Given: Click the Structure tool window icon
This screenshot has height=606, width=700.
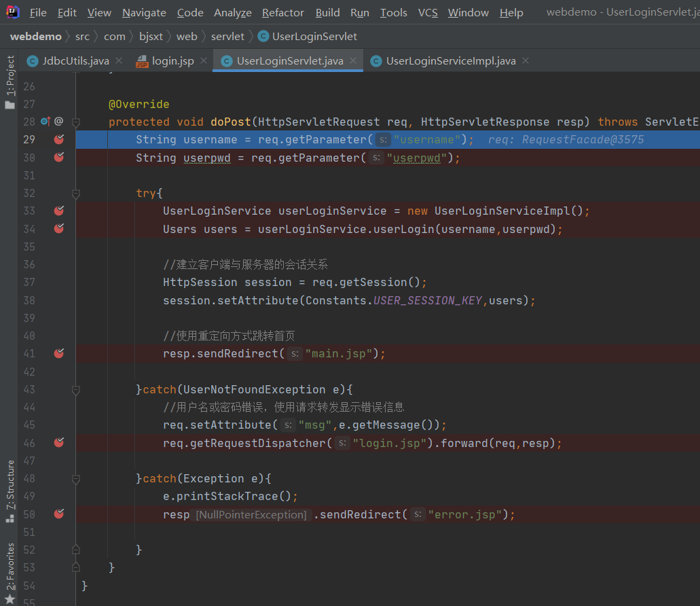Looking at the screenshot, I should (x=10, y=518).
